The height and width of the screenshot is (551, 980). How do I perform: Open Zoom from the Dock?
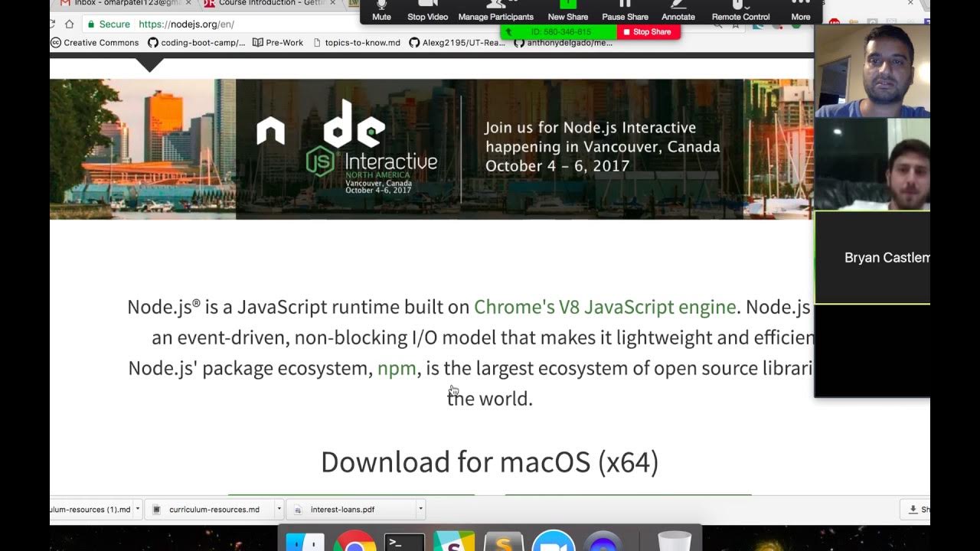(554, 540)
